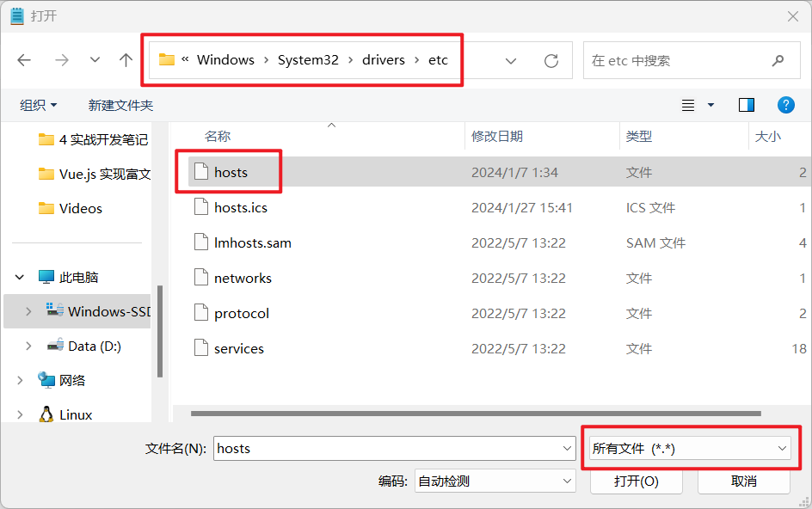Refresh the etc folder listing
This screenshot has width=812, height=509.
coord(551,61)
